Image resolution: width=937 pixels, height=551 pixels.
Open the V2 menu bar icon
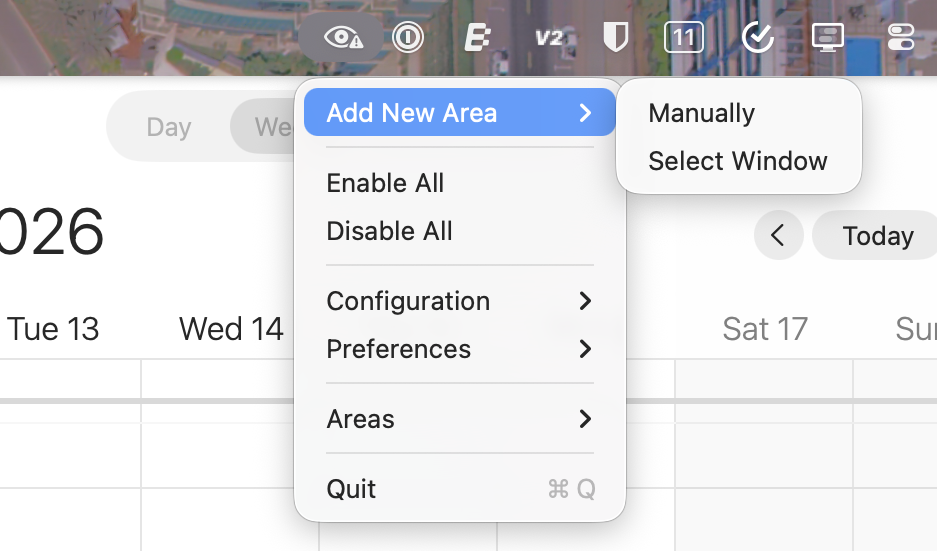coord(549,38)
